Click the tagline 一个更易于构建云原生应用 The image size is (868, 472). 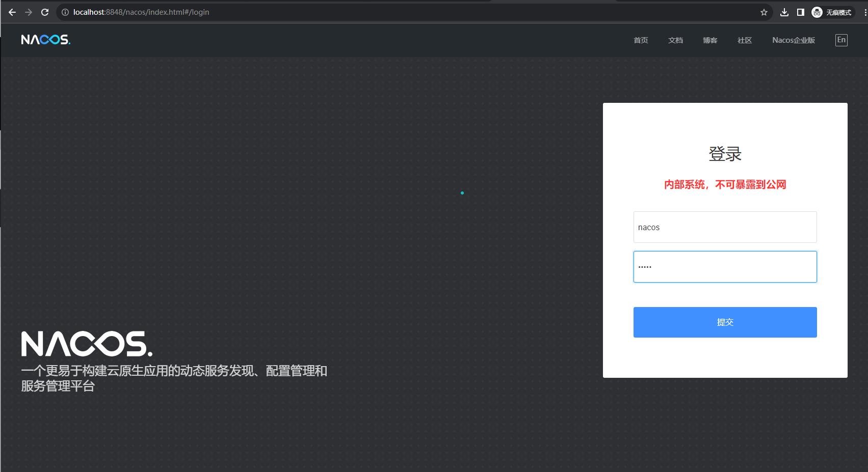[x=174, y=378]
